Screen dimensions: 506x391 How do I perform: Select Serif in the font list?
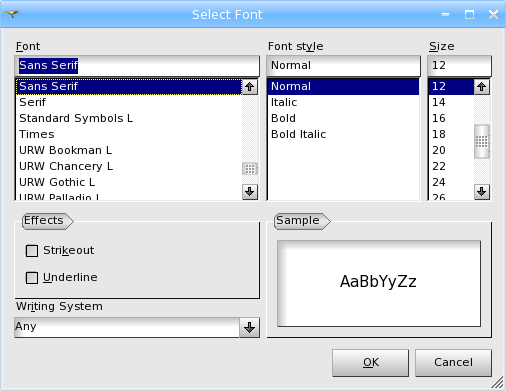pos(129,102)
